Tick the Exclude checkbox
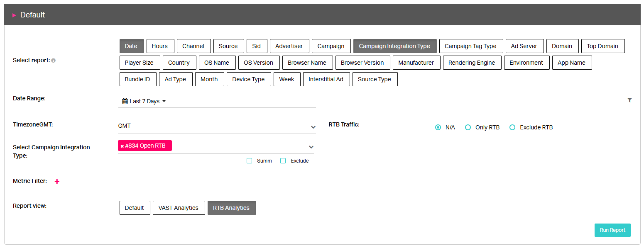Image resolution: width=644 pixels, height=248 pixels. (x=283, y=161)
